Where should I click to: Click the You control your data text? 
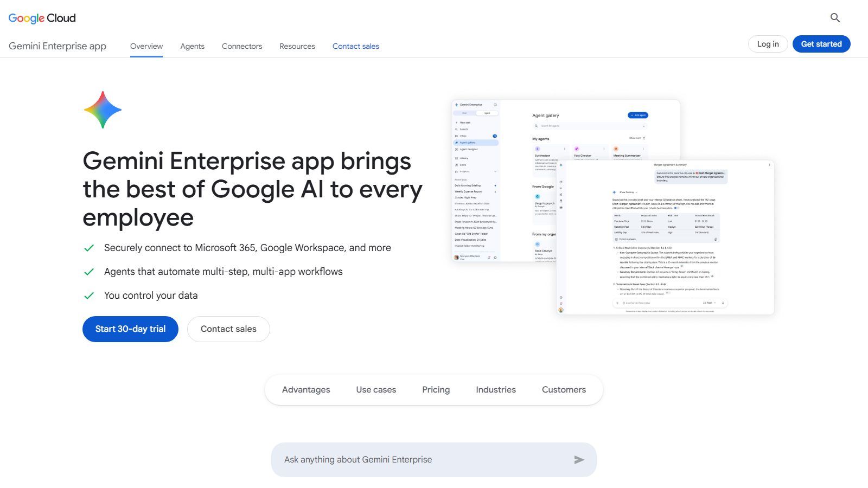151,296
